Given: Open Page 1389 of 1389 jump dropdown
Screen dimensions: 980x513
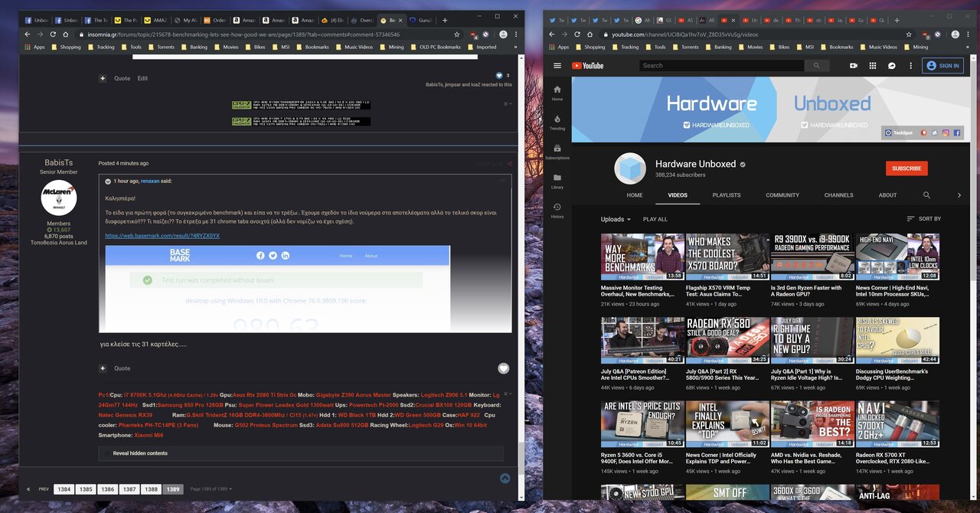Looking at the screenshot, I should (211, 488).
